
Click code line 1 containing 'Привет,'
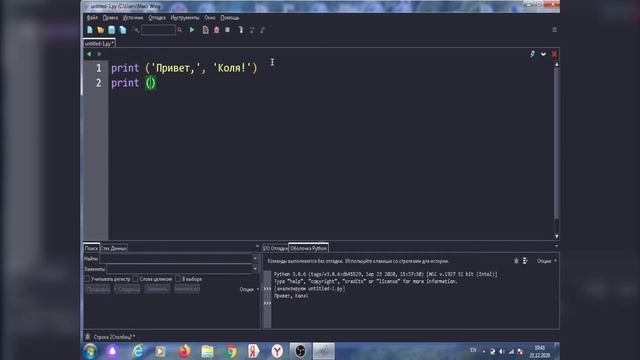(184, 68)
